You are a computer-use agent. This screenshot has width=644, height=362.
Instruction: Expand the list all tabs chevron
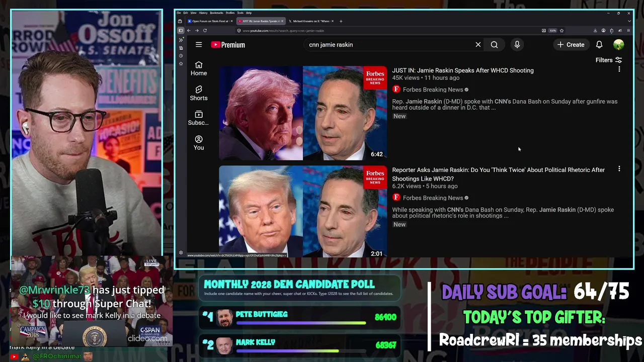tap(629, 21)
